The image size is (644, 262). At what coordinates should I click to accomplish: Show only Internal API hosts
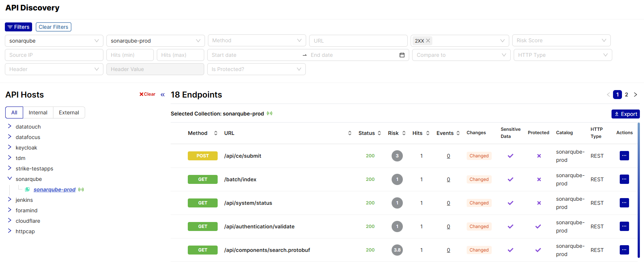[x=38, y=112]
